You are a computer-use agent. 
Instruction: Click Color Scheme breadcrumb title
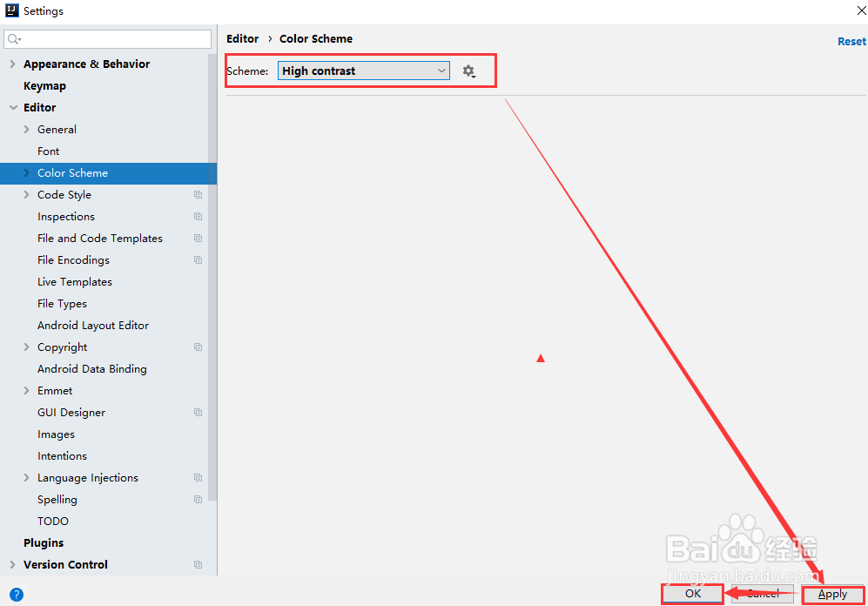point(316,38)
